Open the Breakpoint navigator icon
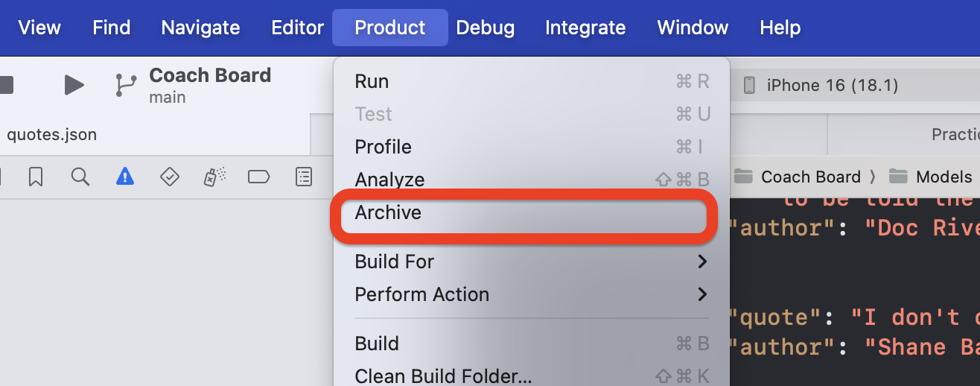This screenshot has height=386, width=980. click(x=258, y=177)
